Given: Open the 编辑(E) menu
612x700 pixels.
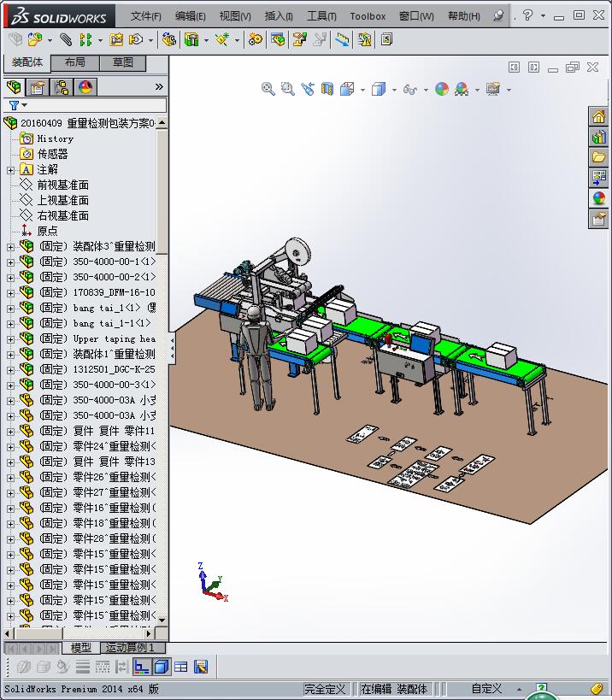Looking at the screenshot, I should click(190, 16).
